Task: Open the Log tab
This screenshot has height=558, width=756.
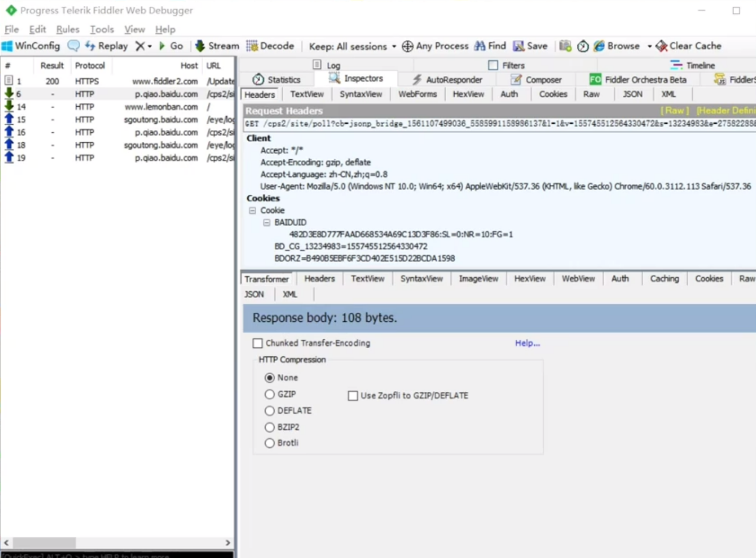Action: click(327, 65)
